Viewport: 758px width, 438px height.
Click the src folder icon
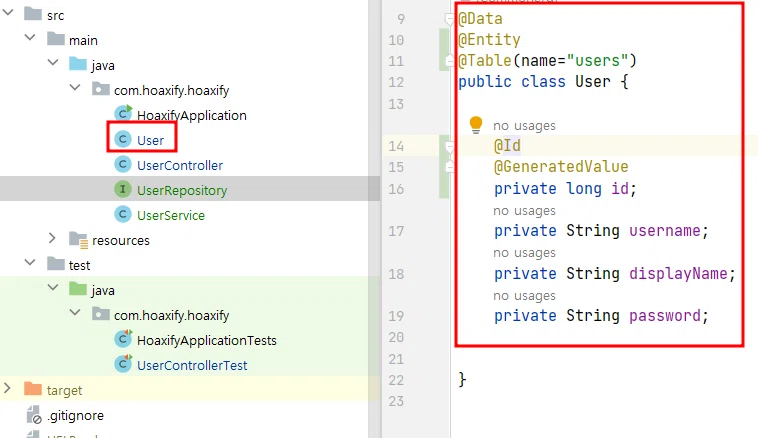click(33, 14)
